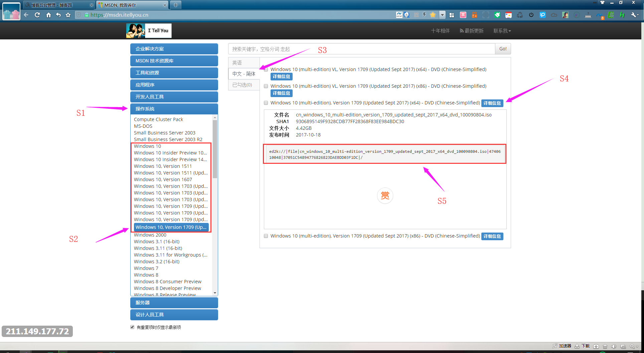The image size is (644, 353).
Task: Expand the 工具和资源 category
Action: pos(174,73)
